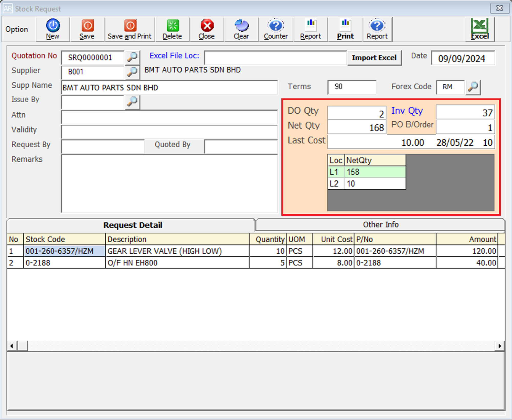
Task: Open Forex Code lookup magnifier
Action: pyautogui.click(x=473, y=87)
